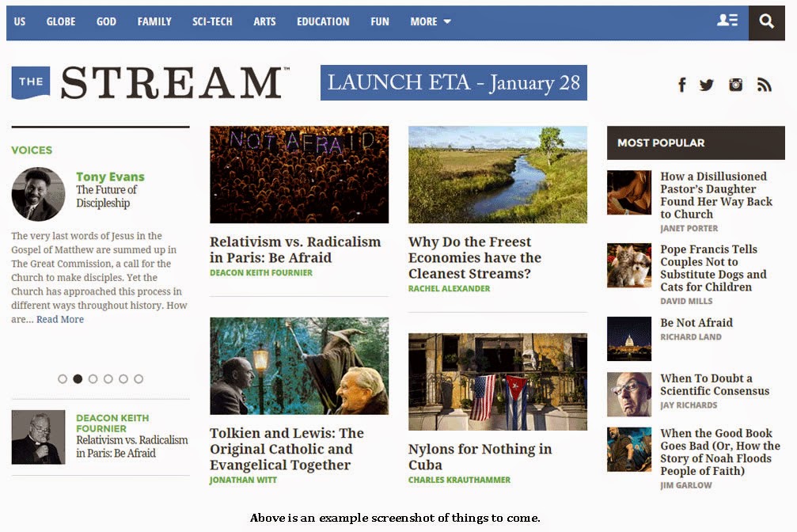
Task: Open Pope Francis Tells Couples article
Action: pos(714,268)
